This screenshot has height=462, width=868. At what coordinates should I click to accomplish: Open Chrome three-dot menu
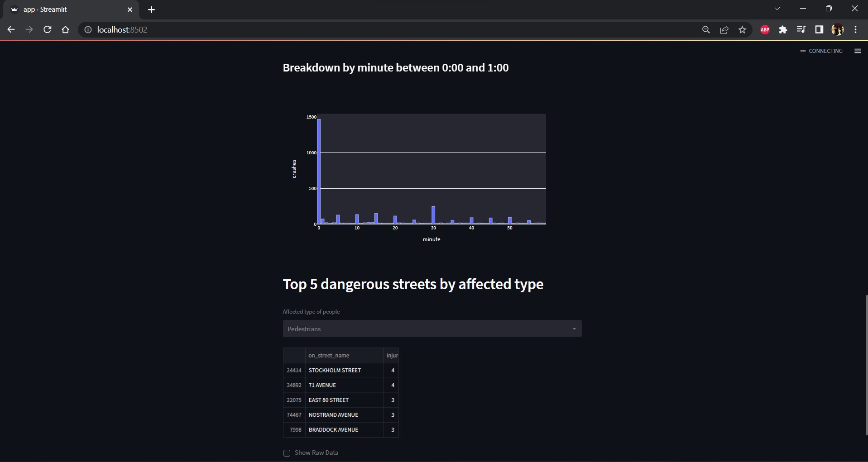(855, 30)
